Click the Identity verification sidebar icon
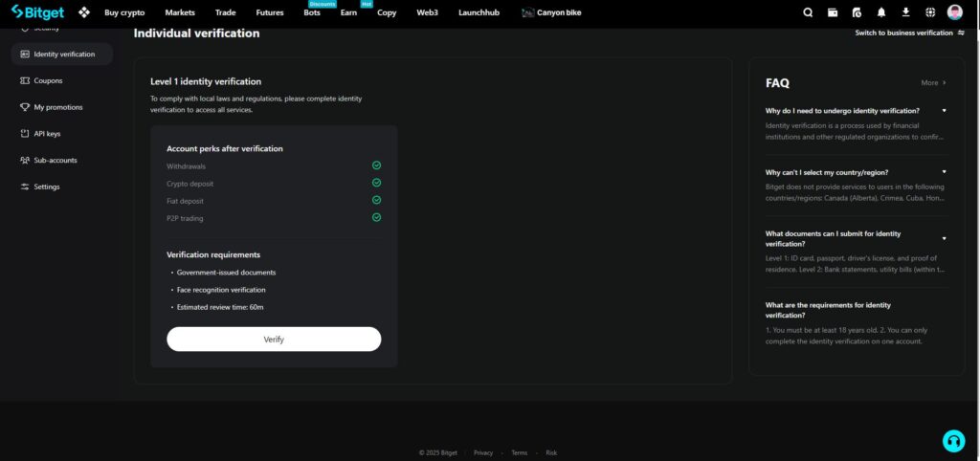Screen dimensions: 980x461 pyautogui.click(x=25, y=55)
